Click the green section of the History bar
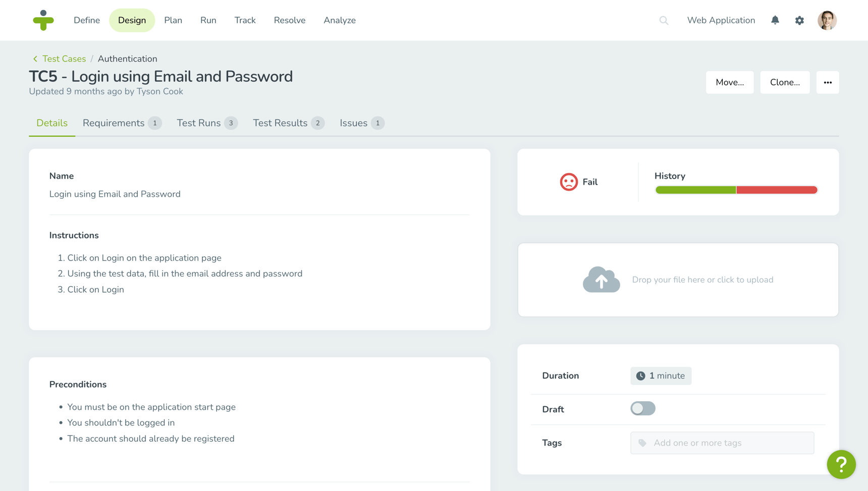The image size is (868, 491). click(x=695, y=190)
